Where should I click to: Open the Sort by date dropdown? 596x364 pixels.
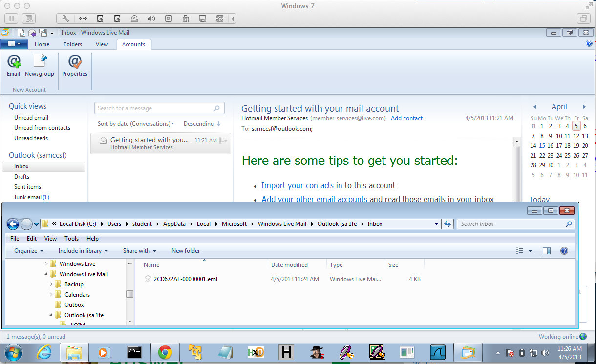(136, 124)
